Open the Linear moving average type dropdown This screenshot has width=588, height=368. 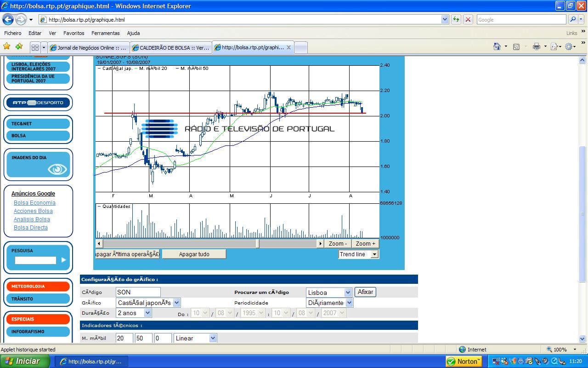tap(213, 338)
